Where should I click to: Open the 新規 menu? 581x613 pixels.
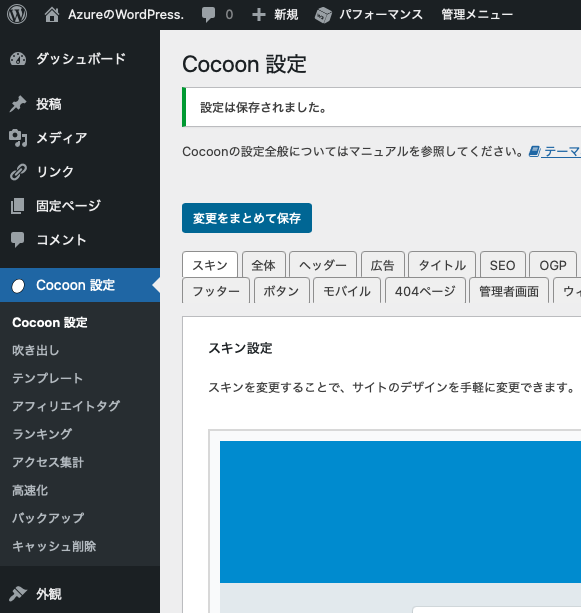pyautogui.click(x=286, y=15)
